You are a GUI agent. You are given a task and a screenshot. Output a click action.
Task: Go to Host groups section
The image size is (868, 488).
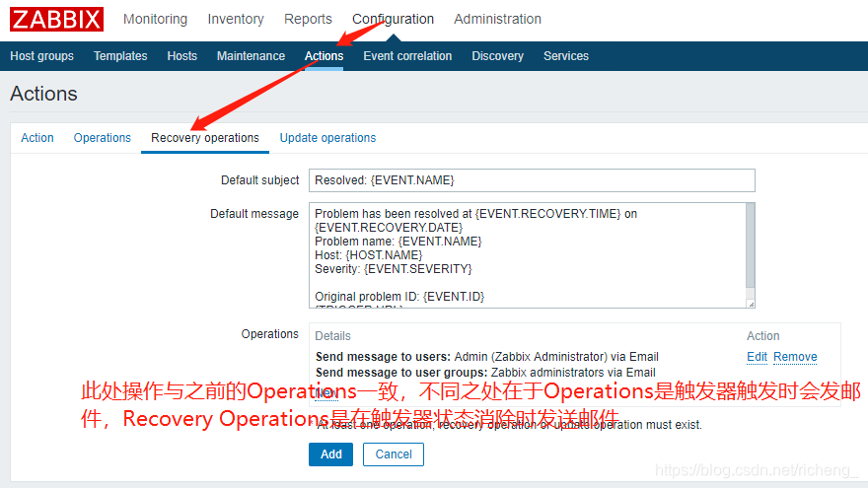pyautogui.click(x=42, y=56)
